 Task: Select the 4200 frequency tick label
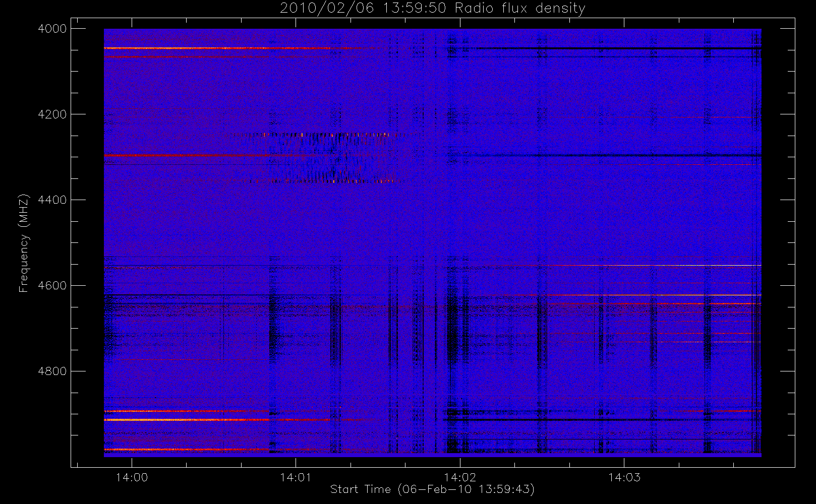click(x=52, y=114)
